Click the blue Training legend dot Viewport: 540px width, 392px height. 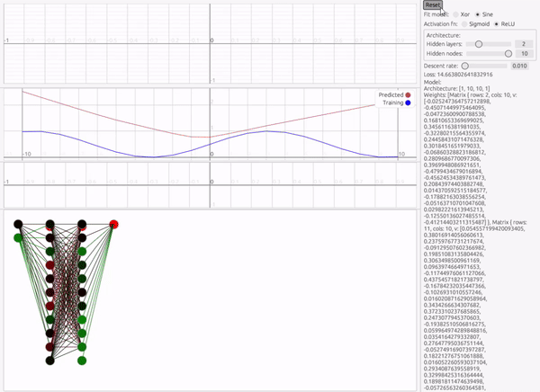[408, 103]
